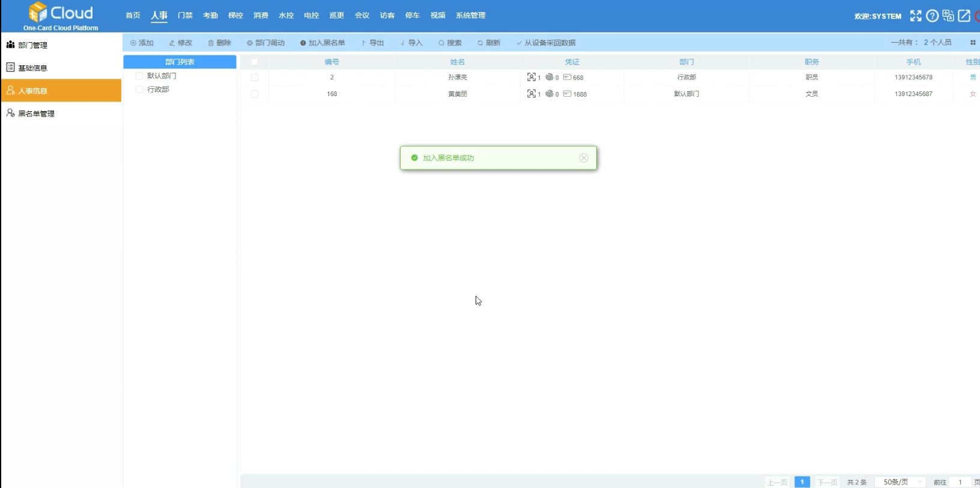Image resolution: width=980 pixels, height=488 pixels.
Task: Tick the checkbox for 孙漂亮's row
Action: pos(255,78)
